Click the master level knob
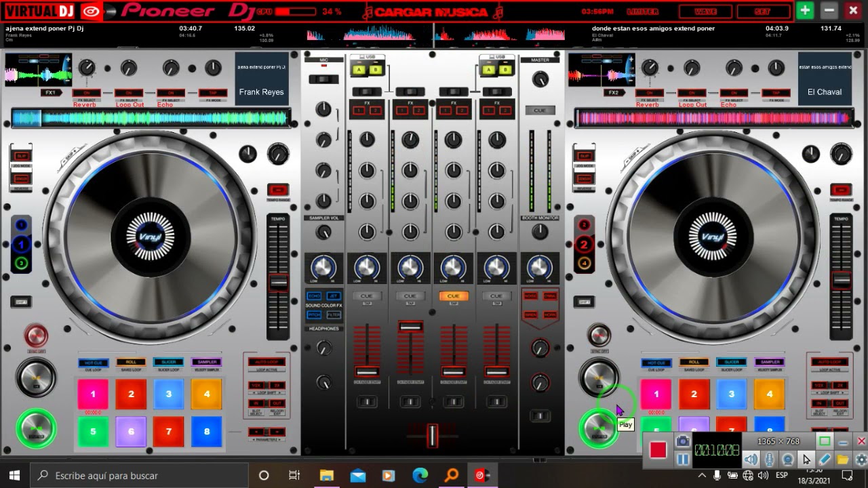This screenshot has width=868, height=488. (540, 79)
